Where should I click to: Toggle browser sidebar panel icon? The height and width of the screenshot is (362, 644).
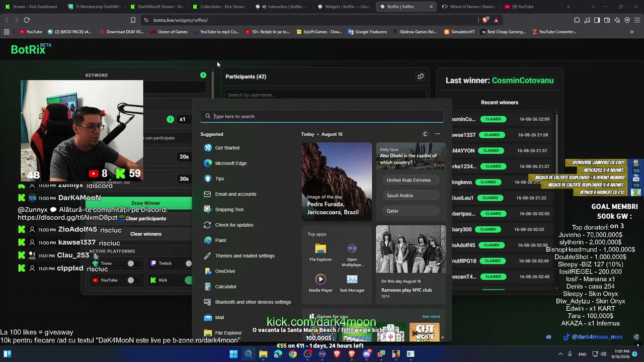pos(597,20)
